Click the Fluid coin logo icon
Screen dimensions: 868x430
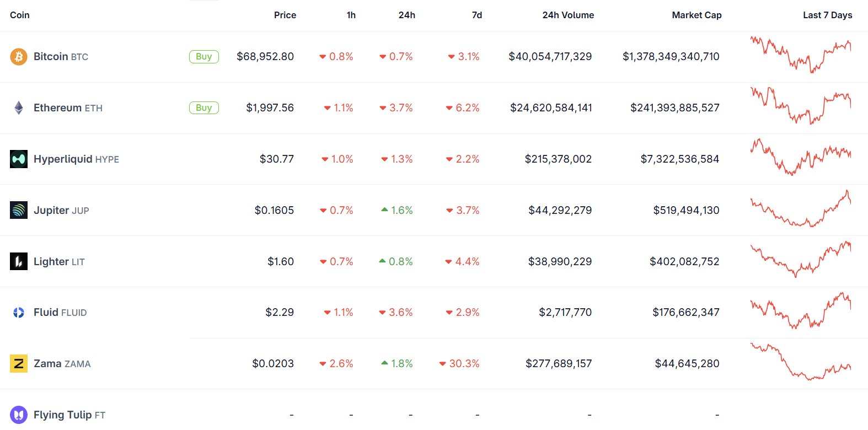19,313
